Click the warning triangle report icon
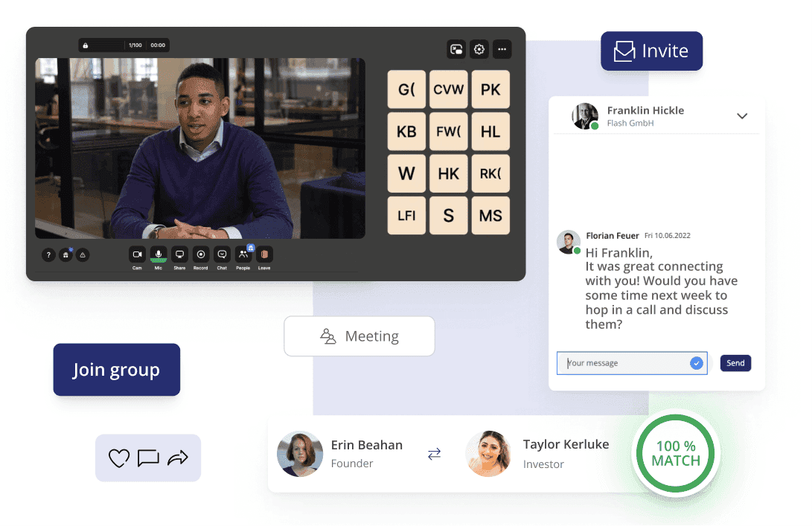 pyautogui.click(x=83, y=255)
